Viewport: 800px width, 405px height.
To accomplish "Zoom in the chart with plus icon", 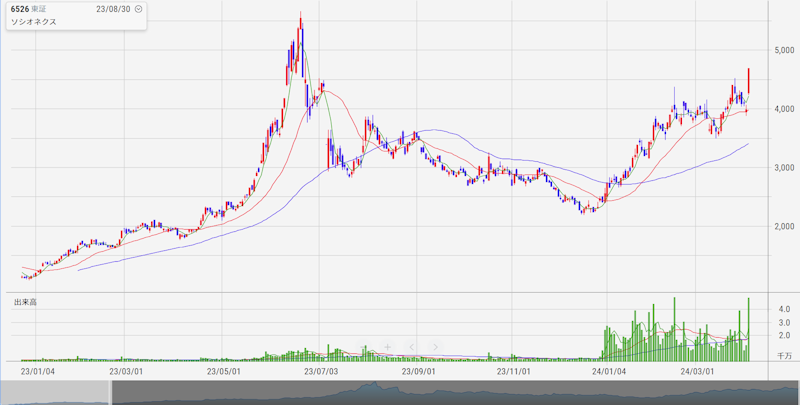I will 387,347.
